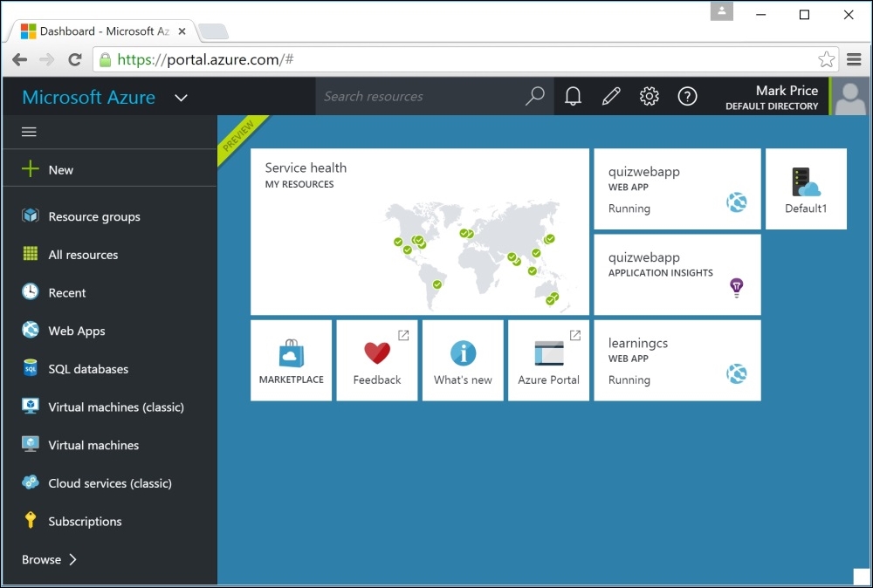Select SQL databases in sidebar
This screenshot has height=588, width=873.
[x=109, y=368]
